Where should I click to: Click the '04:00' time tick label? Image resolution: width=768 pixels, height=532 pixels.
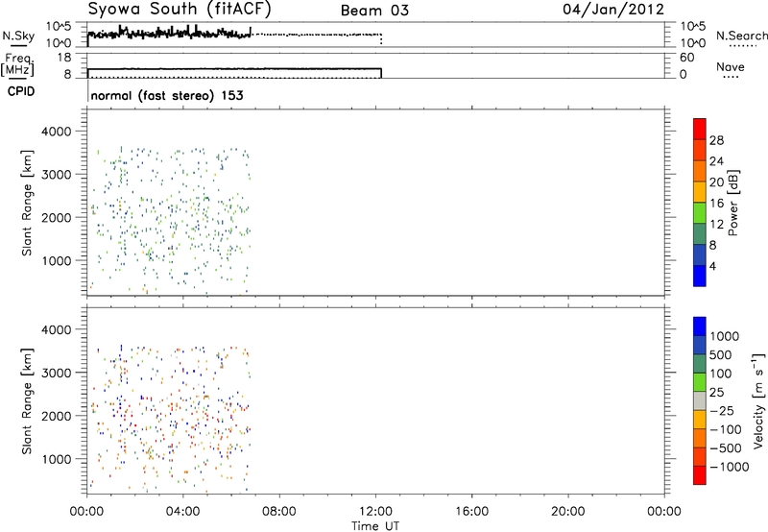(x=183, y=512)
